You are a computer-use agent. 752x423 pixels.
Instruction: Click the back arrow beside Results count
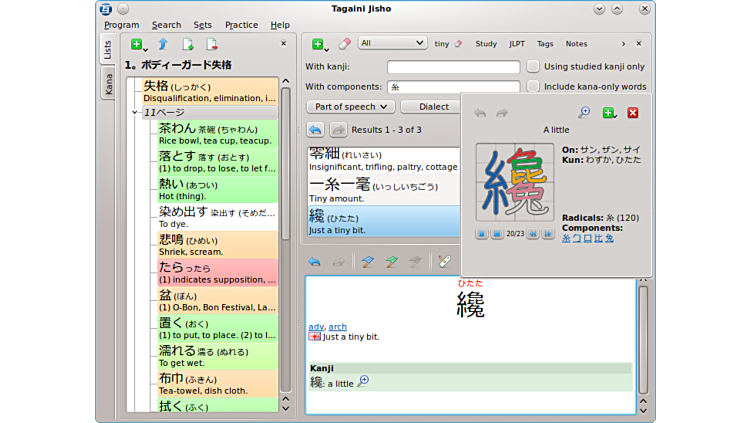(315, 130)
